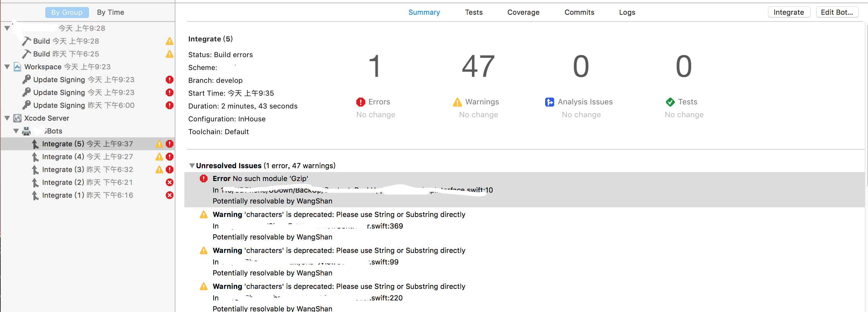Screen dimensions: 868x312
Task: Collapse the Xcode Server group
Action: (x=7, y=118)
